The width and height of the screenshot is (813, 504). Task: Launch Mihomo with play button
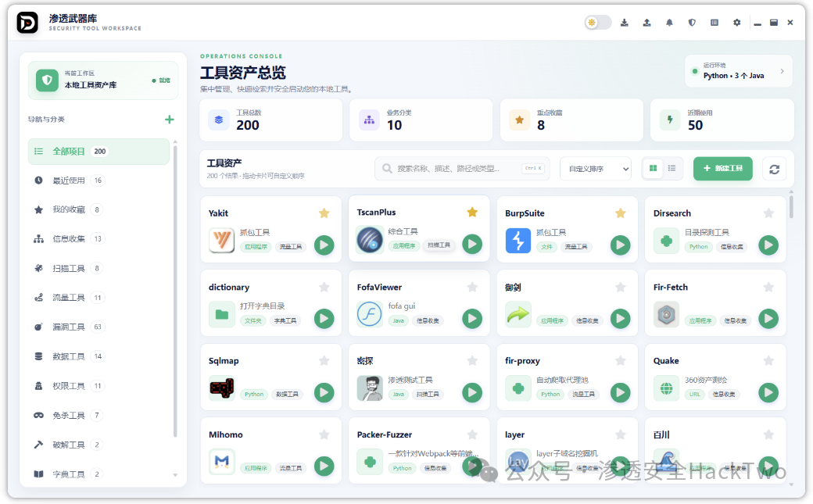point(324,466)
